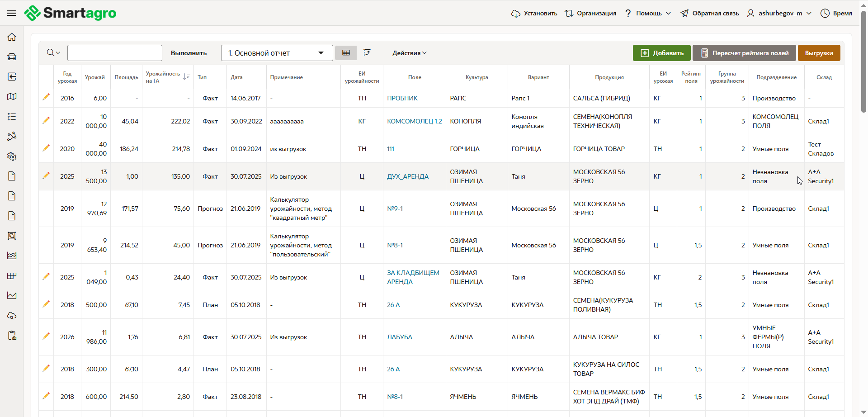Viewport: 868px width, 417px height.
Task: Open the area chart icon in sidebar
Action: [x=12, y=256]
